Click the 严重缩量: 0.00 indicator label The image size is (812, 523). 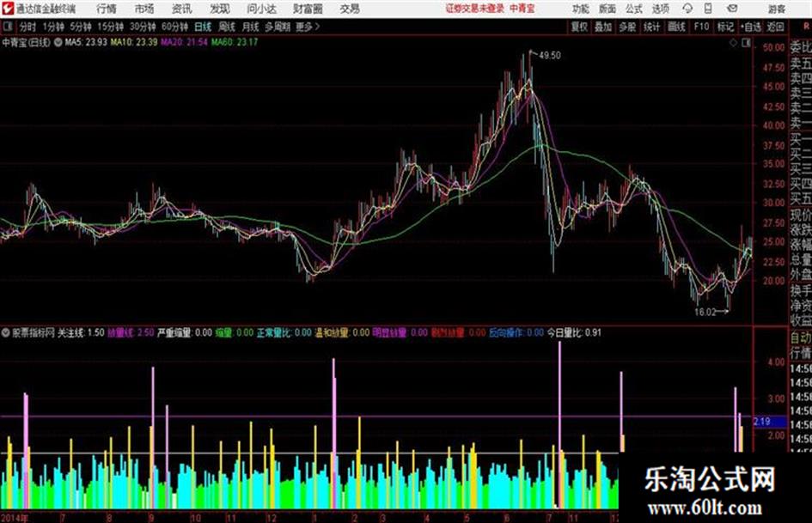(185, 332)
